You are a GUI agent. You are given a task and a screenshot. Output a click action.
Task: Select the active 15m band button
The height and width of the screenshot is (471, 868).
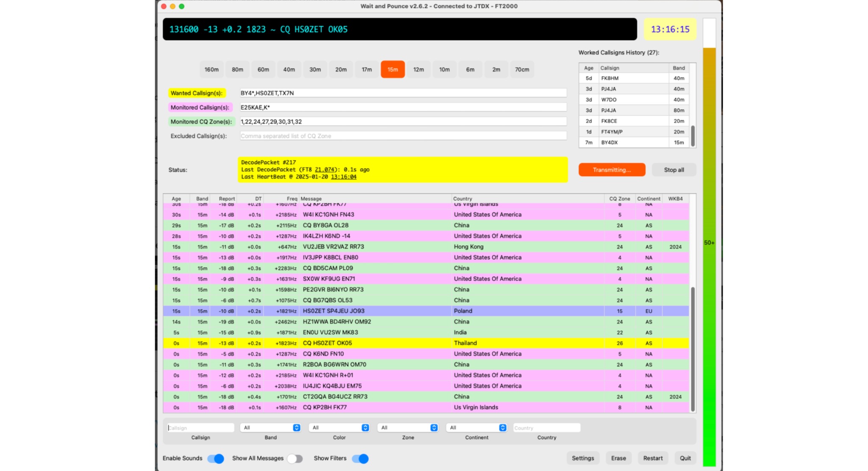point(392,69)
